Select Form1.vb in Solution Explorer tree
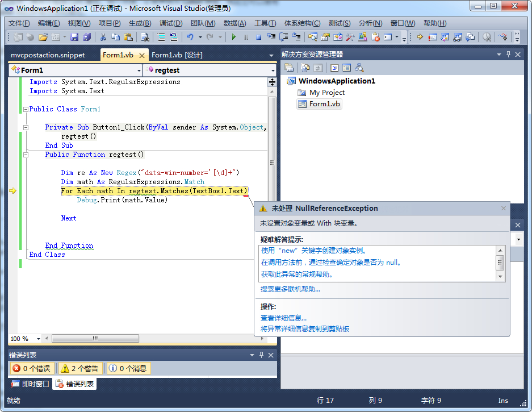This screenshot has width=532, height=412. (324, 104)
